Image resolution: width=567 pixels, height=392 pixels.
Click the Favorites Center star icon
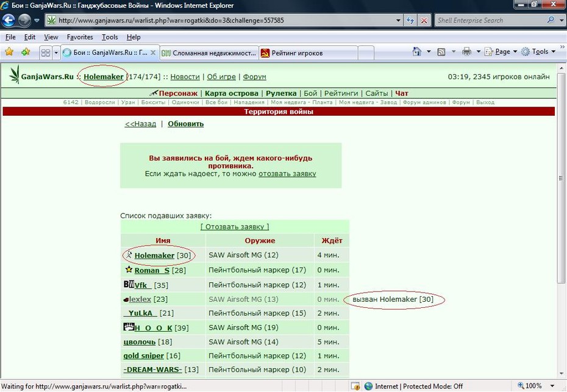pos(9,52)
